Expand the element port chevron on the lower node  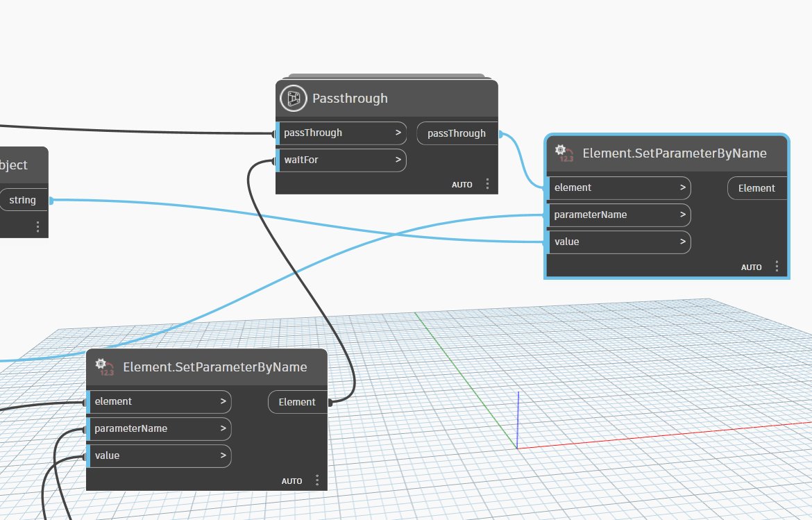pyautogui.click(x=223, y=401)
